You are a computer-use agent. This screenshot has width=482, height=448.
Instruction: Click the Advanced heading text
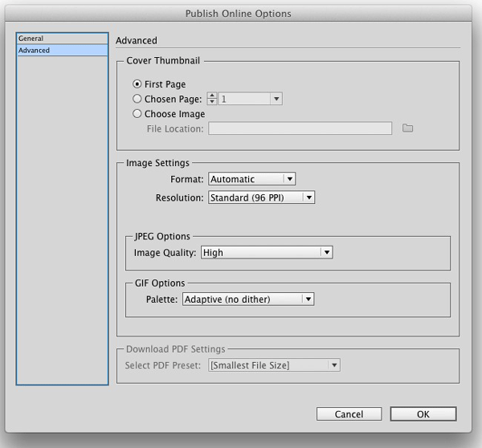click(137, 41)
